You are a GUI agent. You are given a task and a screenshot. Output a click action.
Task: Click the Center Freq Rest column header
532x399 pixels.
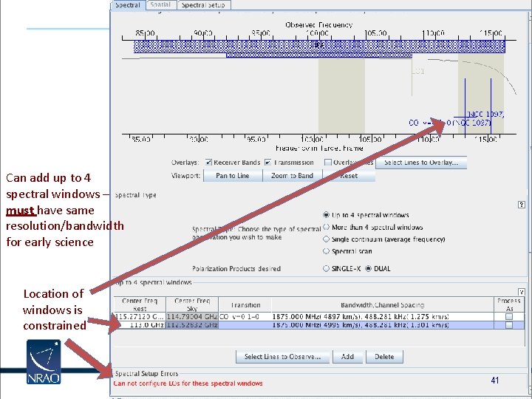coord(140,304)
